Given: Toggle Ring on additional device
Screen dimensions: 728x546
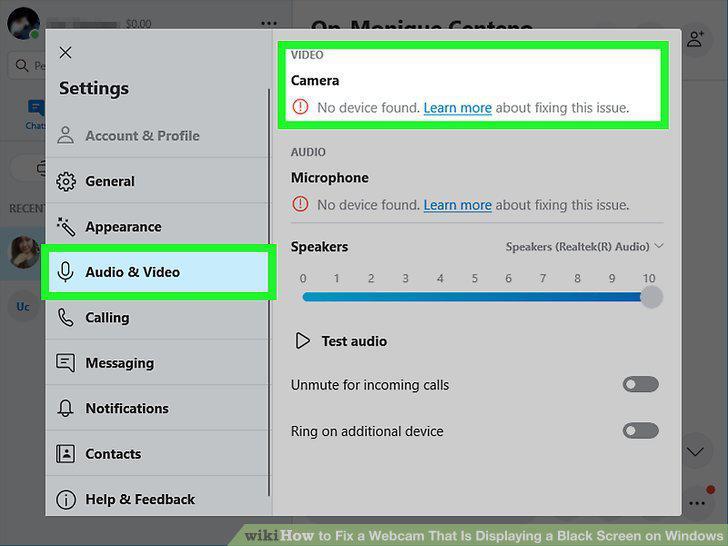Looking at the screenshot, I should pos(640,431).
